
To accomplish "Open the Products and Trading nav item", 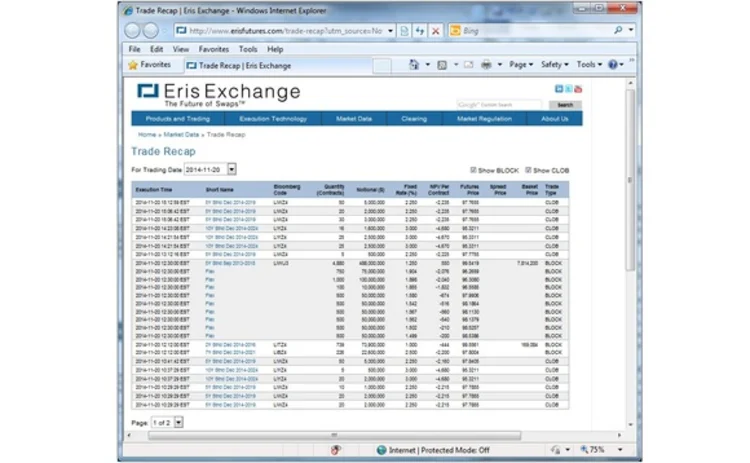I will pyautogui.click(x=178, y=119).
